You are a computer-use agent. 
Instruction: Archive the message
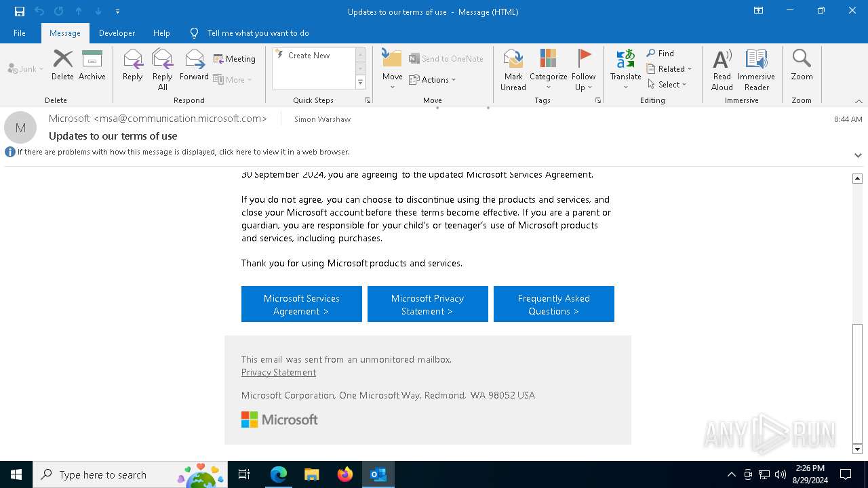pyautogui.click(x=92, y=66)
